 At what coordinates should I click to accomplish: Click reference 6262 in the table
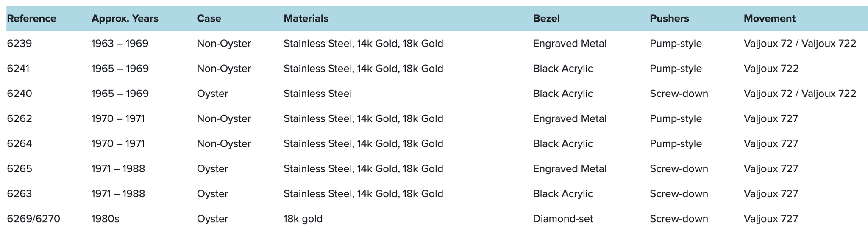(19, 118)
